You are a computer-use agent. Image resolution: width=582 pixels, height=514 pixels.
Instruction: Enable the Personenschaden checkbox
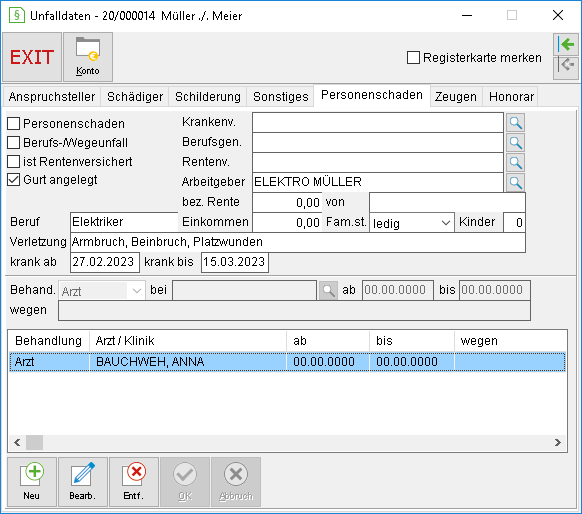pyautogui.click(x=14, y=124)
